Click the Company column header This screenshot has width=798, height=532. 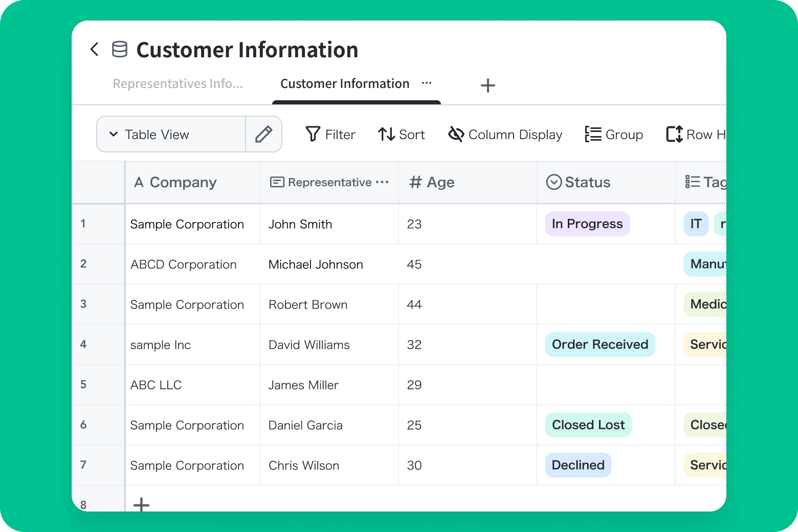(183, 182)
